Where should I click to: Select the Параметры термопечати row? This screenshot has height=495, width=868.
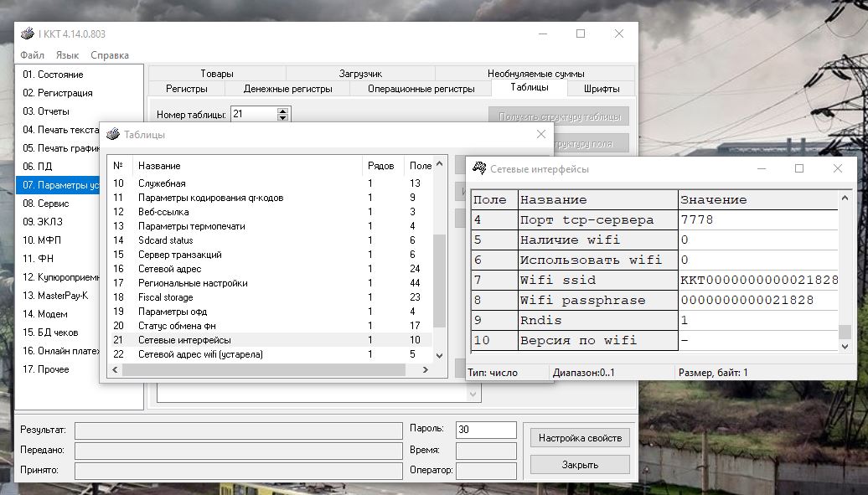point(270,226)
